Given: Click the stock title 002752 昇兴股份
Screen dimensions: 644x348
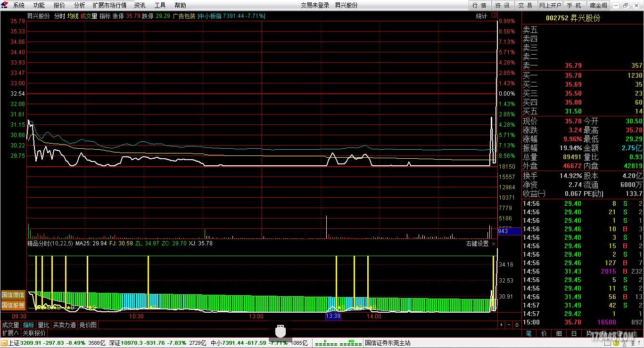Looking at the screenshot, I should (x=573, y=18).
